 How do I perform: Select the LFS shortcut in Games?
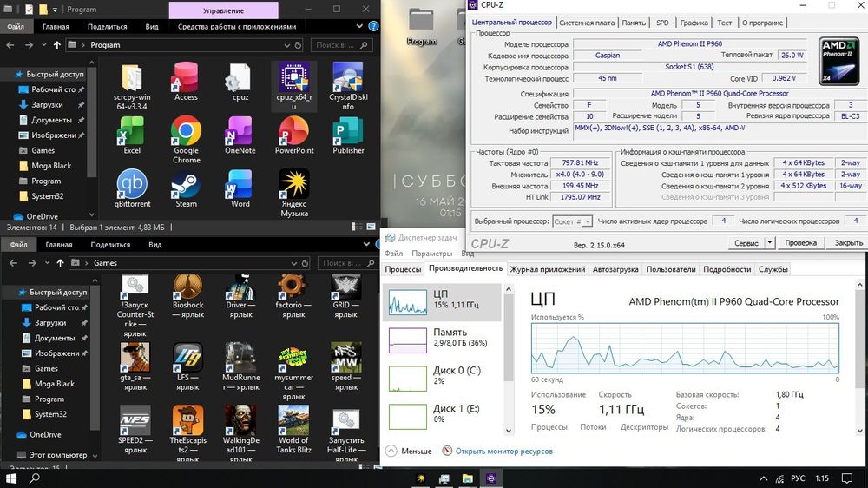tap(187, 366)
